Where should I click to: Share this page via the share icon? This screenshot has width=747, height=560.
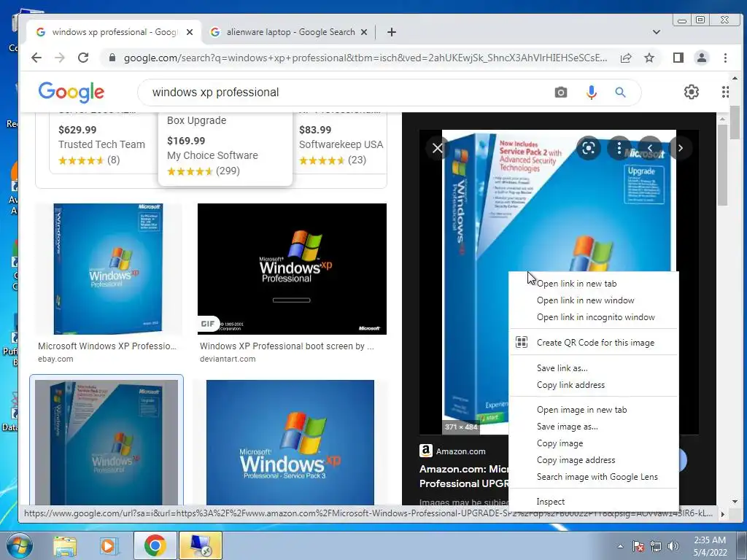pyautogui.click(x=625, y=58)
